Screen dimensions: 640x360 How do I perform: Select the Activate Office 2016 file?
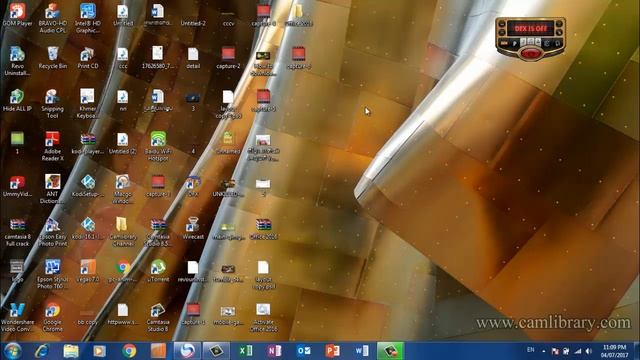(263, 317)
